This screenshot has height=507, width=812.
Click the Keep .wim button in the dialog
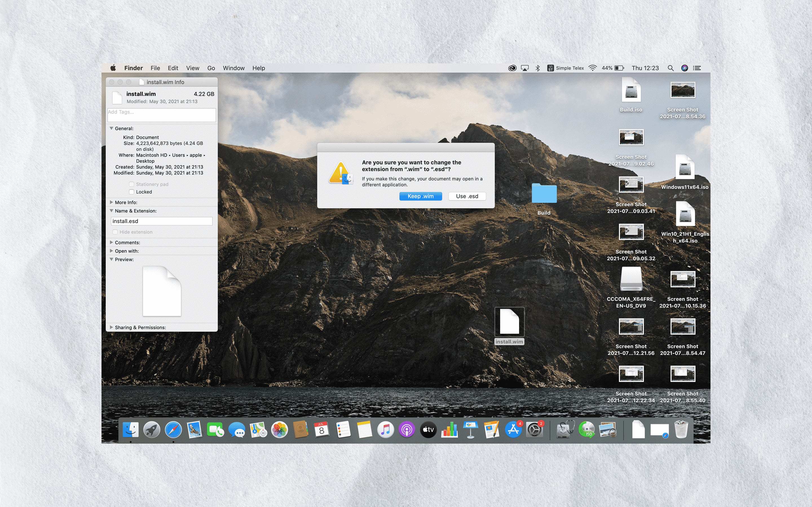420,196
